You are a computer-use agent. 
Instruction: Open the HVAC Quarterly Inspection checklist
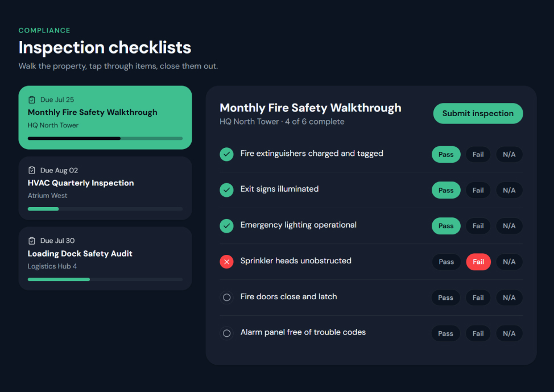(105, 188)
